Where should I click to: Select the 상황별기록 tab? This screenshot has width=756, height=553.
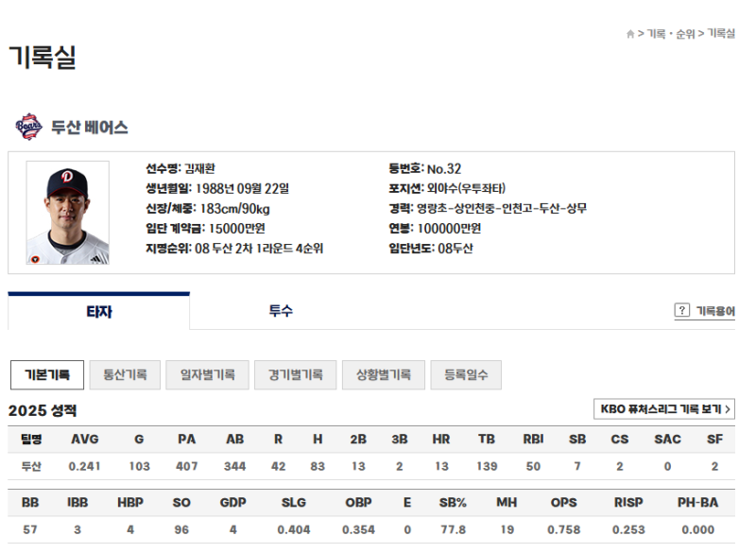(x=384, y=374)
